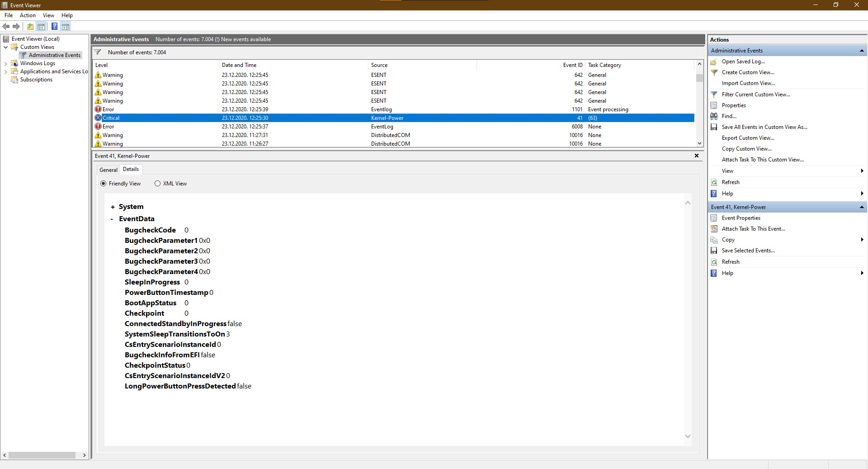The height and width of the screenshot is (469, 868).
Task: Expand the Windows Logs tree node
Action: [x=5, y=63]
